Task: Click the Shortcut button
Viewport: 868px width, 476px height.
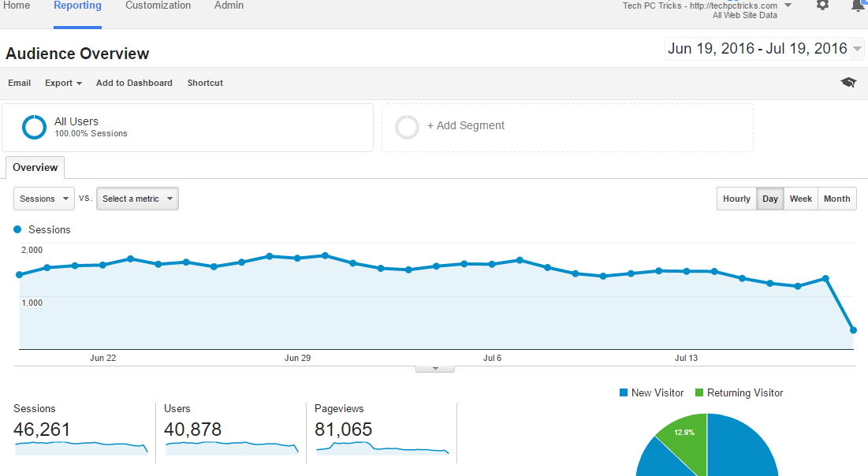Action: 205,83
